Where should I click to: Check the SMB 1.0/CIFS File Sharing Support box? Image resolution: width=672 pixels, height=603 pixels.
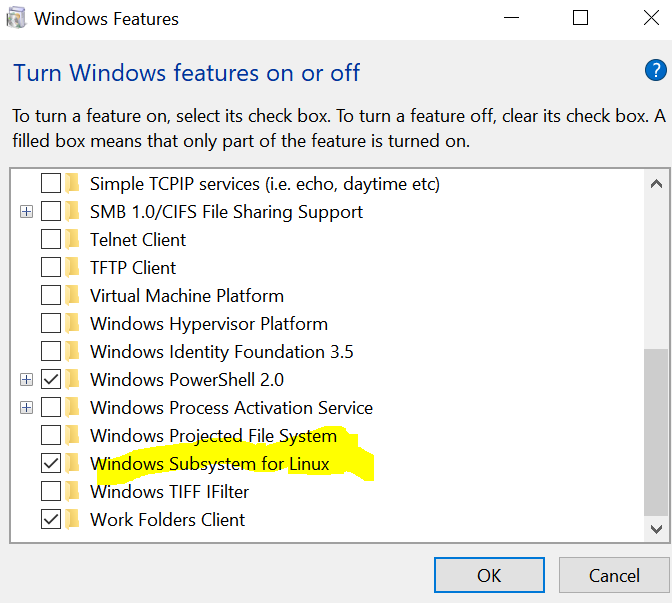(x=51, y=211)
